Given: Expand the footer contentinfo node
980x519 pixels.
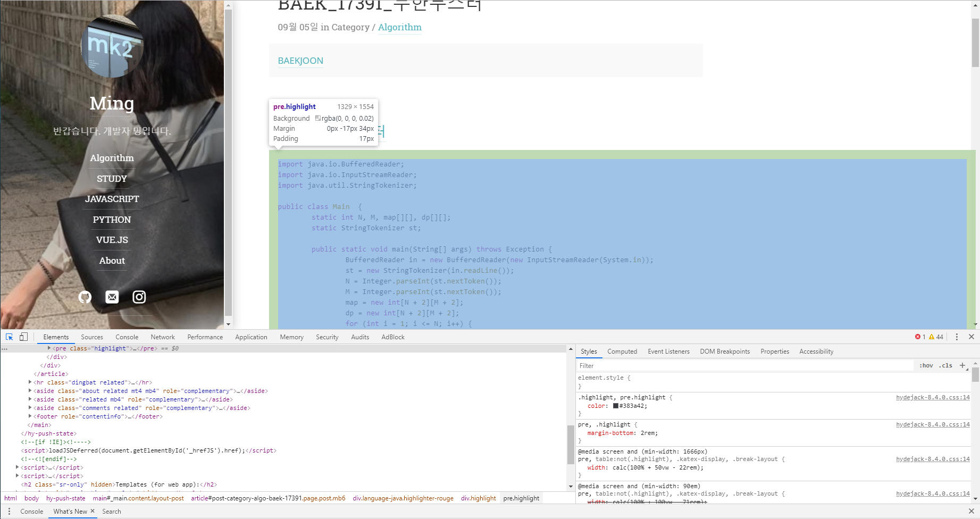Looking at the screenshot, I should (x=30, y=416).
